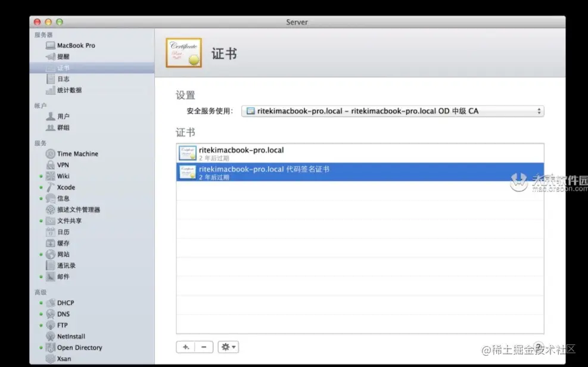Open the 统计数据 stats section
The image size is (588, 367).
point(63,91)
